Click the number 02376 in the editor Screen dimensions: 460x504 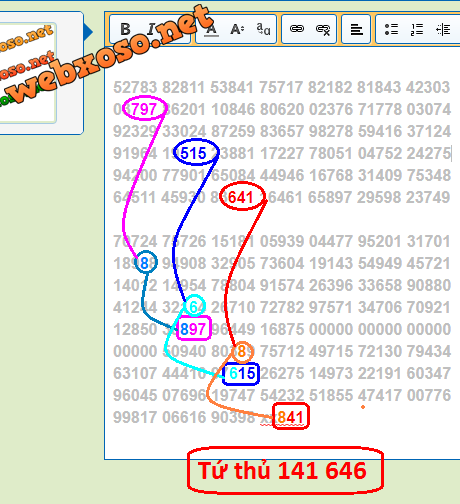coord(331,109)
